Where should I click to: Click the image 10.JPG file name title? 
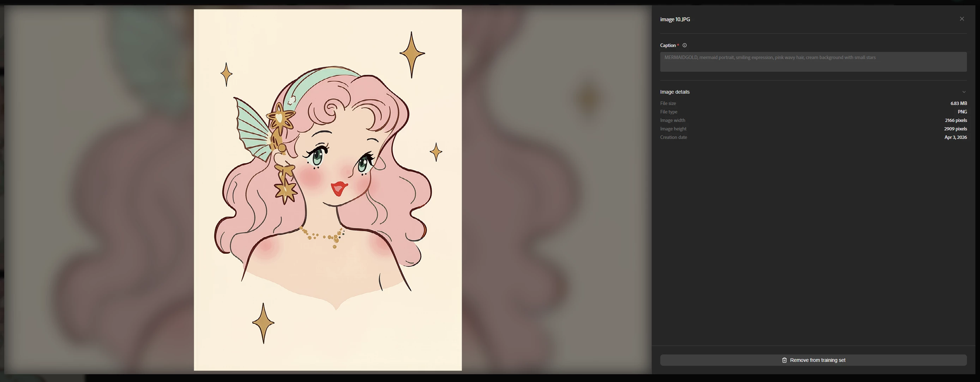point(675,19)
